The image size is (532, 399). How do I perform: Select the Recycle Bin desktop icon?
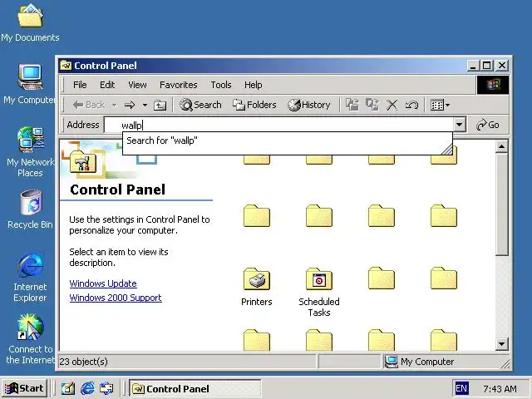[30, 209]
